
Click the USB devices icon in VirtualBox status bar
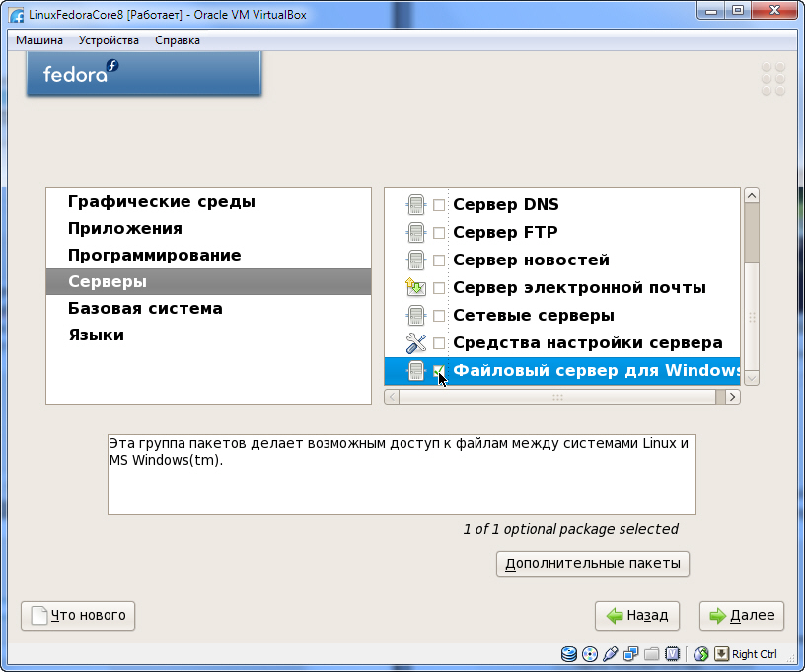coord(611,654)
